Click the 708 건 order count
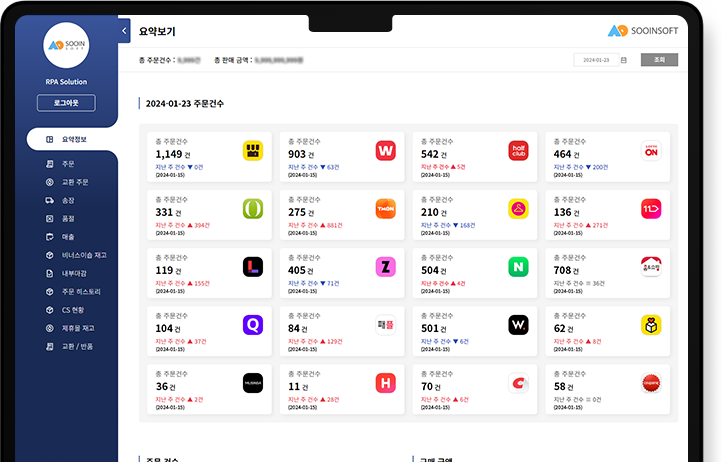This screenshot has height=462, width=722. click(566, 270)
